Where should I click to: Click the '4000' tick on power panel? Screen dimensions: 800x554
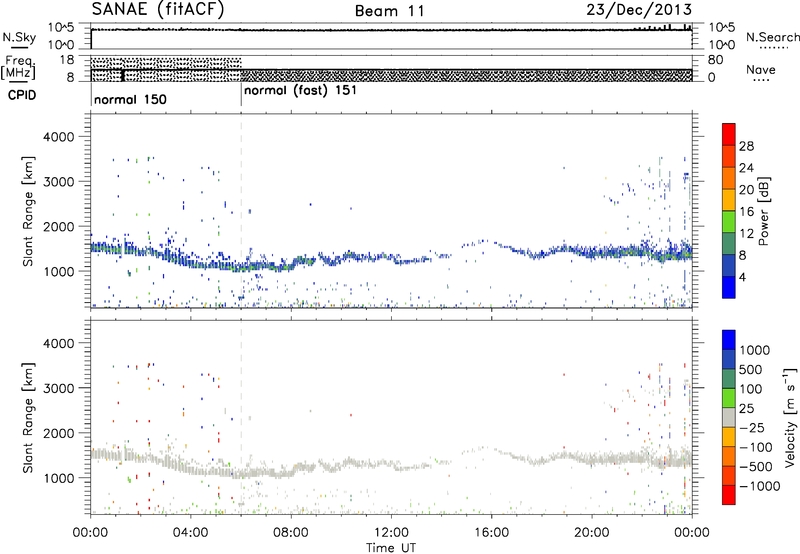[58, 137]
